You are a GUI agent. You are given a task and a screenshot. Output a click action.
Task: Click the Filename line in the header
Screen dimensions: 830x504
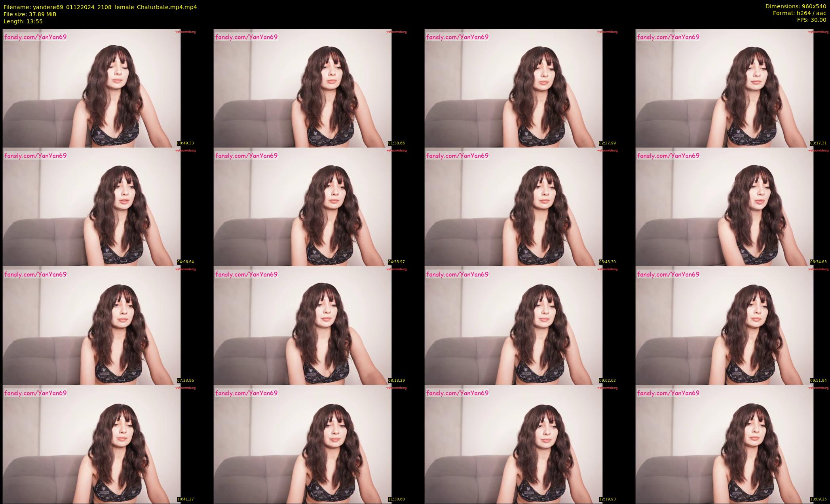[x=100, y=7]
